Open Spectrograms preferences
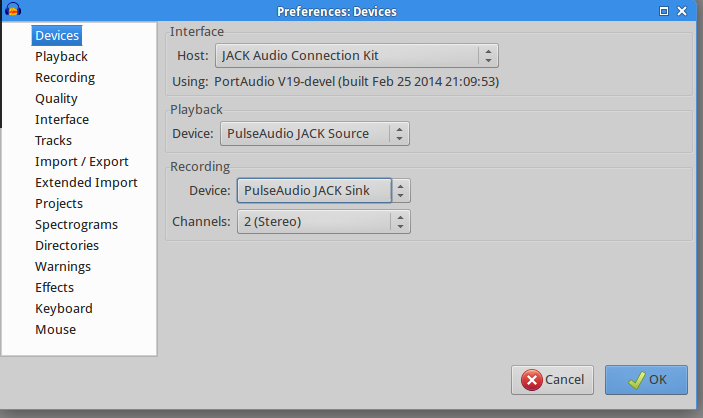Screen dimensions: 703x418 tap(76, 225)
